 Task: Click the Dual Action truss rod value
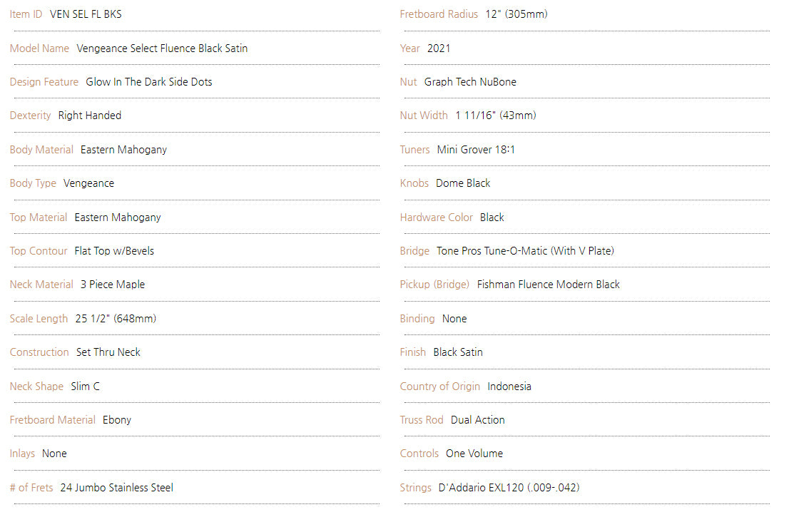tap(477, 420)
